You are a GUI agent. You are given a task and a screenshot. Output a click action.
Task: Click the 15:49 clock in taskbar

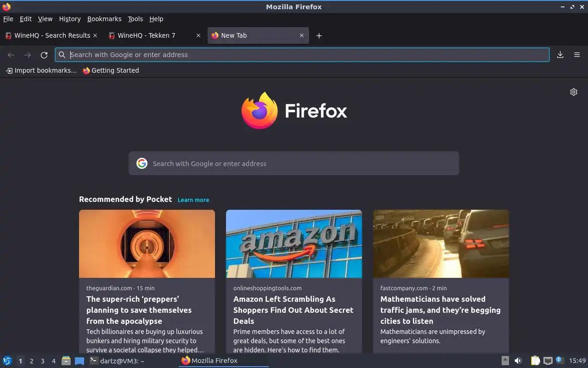(x=577, y=361)
